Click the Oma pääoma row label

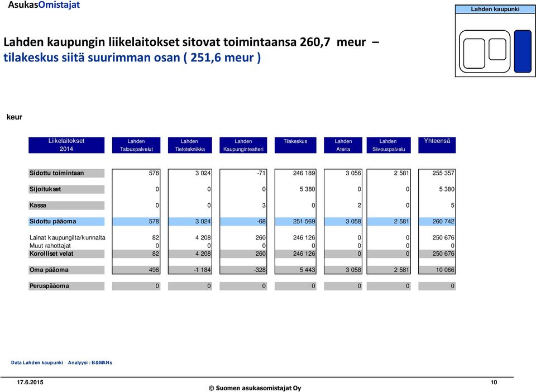click(66, 270)
